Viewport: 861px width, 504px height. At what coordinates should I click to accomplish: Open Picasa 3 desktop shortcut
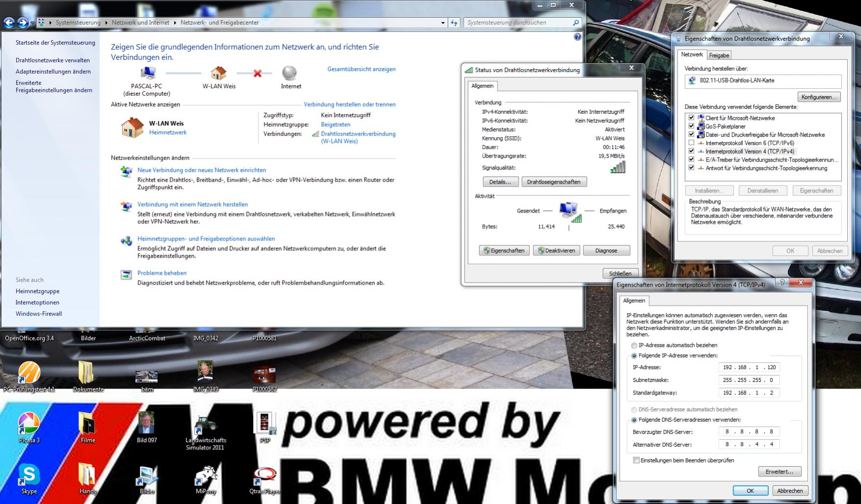pos(29,424)
